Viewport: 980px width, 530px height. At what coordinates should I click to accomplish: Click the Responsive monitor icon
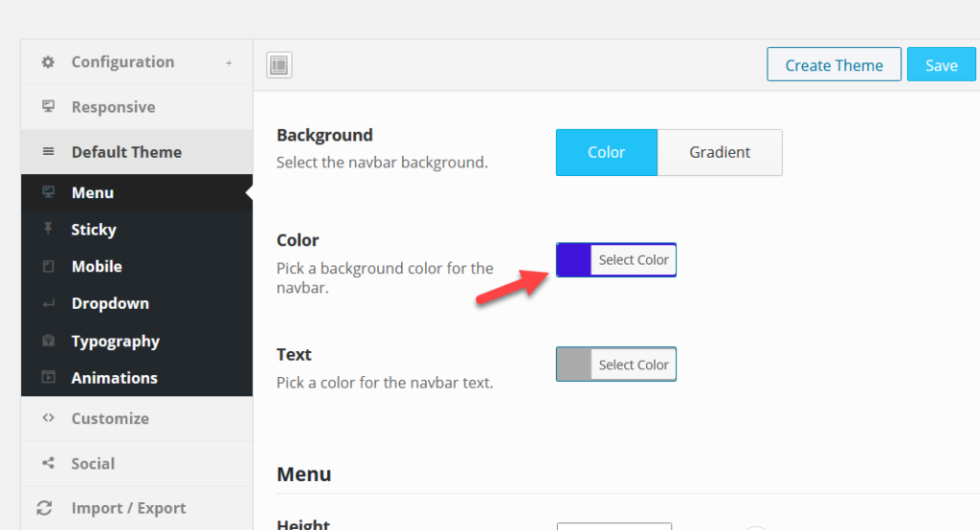pyautogui.click(x=48, y=107)
